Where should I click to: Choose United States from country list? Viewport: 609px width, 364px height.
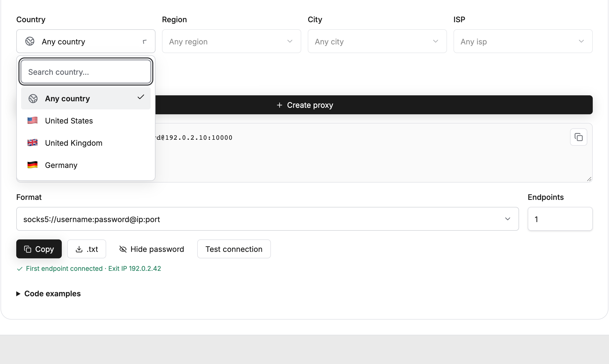coord(86,121)
